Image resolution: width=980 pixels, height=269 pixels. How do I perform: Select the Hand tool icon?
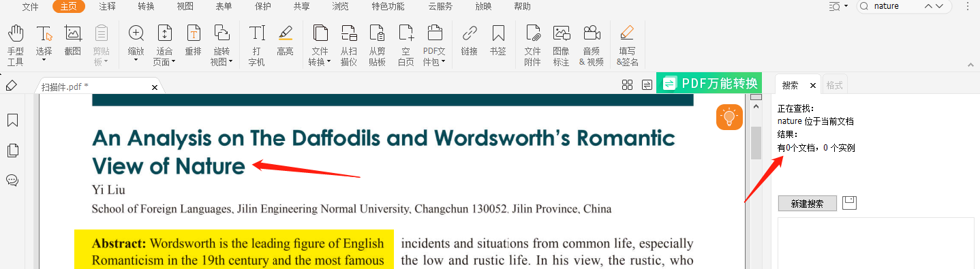16,33
